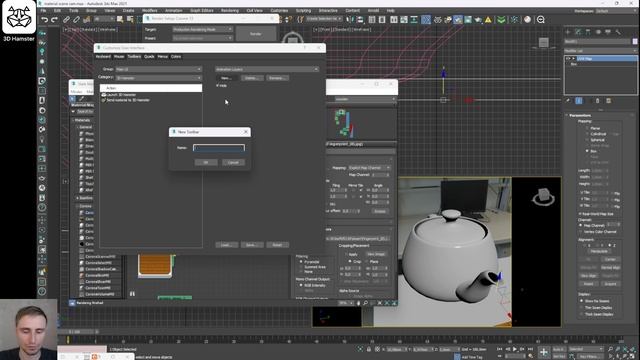Open the Schematic View grid icon
The image size is (640, 360).
[x=425, y=19]
